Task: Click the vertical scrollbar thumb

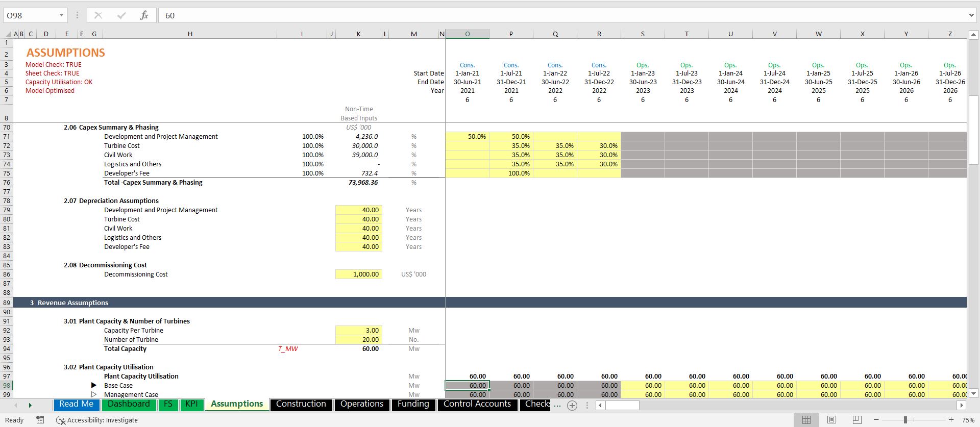Action: click(973, 130)
